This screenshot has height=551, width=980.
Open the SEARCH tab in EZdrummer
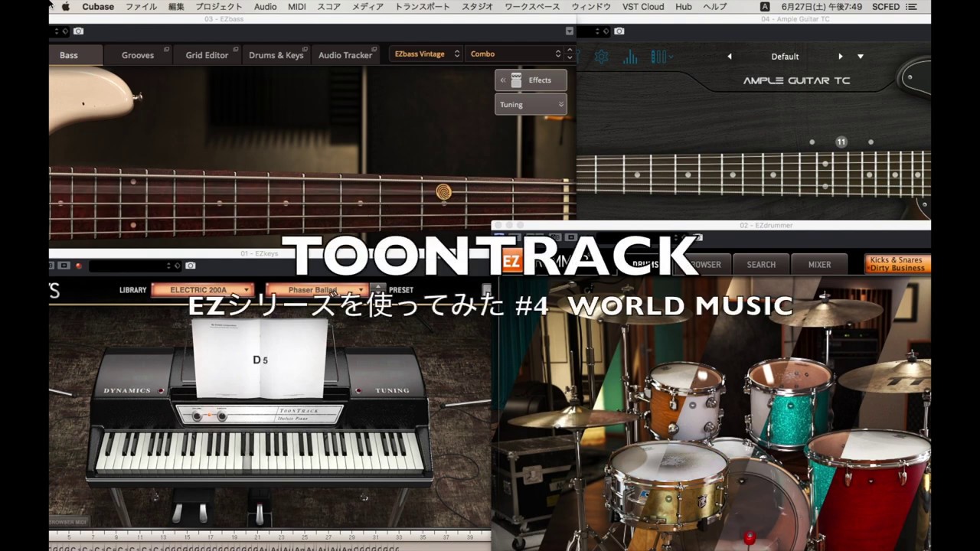(761, 265)
